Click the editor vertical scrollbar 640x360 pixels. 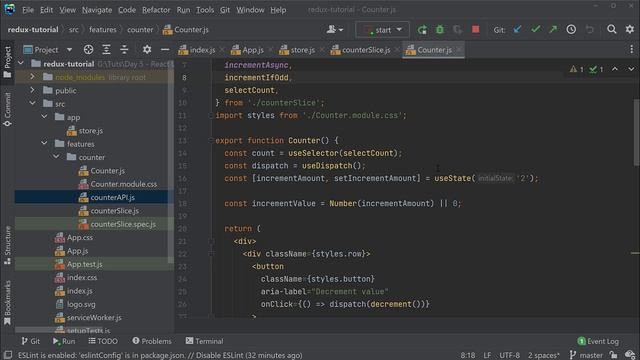[x=636, y=133]
